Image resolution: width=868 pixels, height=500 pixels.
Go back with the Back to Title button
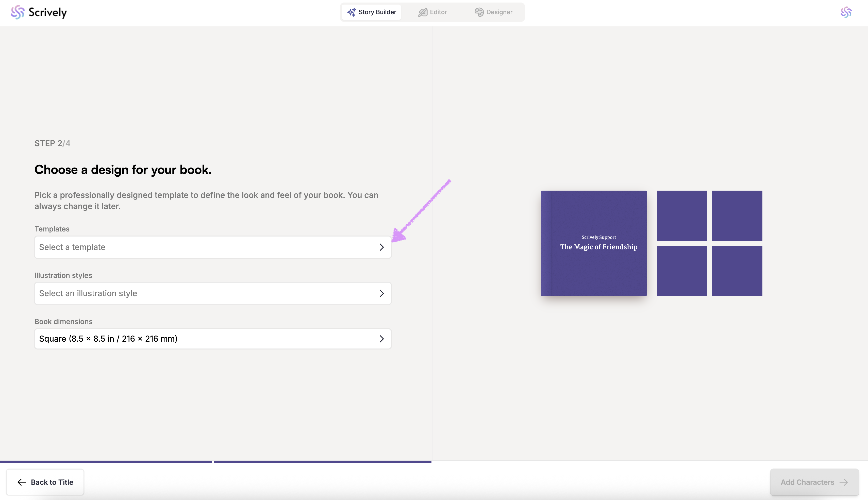[x=45, y=482]
